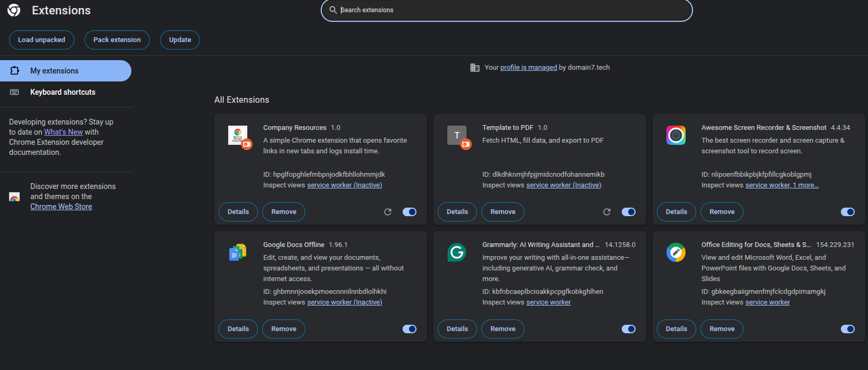The height and width of the screenshot is (370, 868).
Task: Switch off the Grammarly extension
Action: 629,329
